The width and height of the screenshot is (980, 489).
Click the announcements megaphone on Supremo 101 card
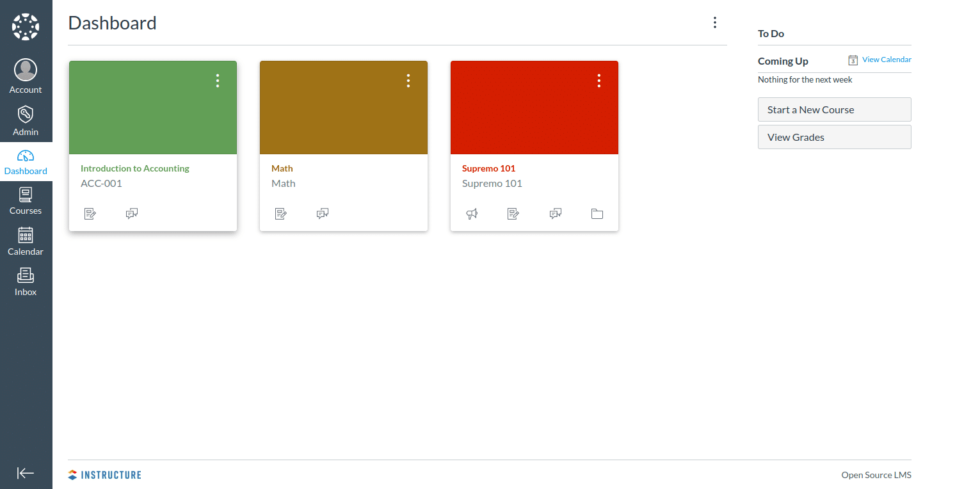point(472,213)
